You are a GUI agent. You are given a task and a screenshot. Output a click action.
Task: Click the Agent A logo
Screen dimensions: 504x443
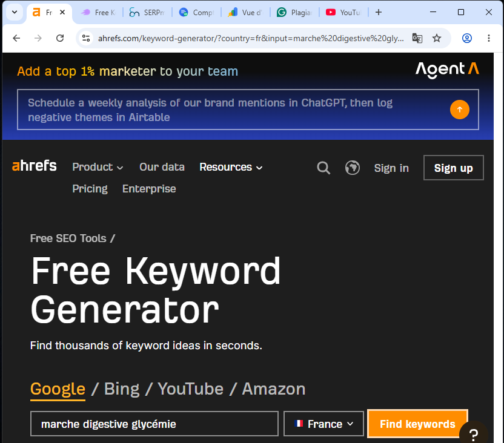(447, 70)
